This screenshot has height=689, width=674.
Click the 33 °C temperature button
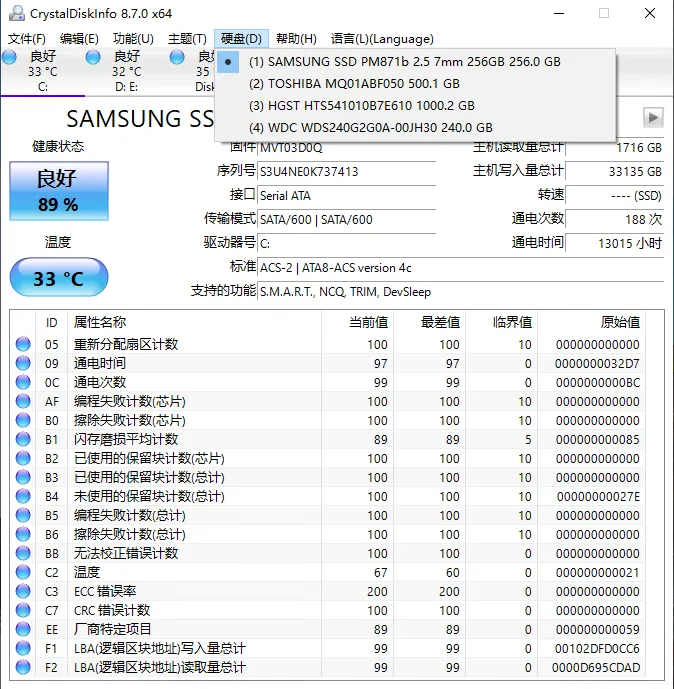coord(59,277)
